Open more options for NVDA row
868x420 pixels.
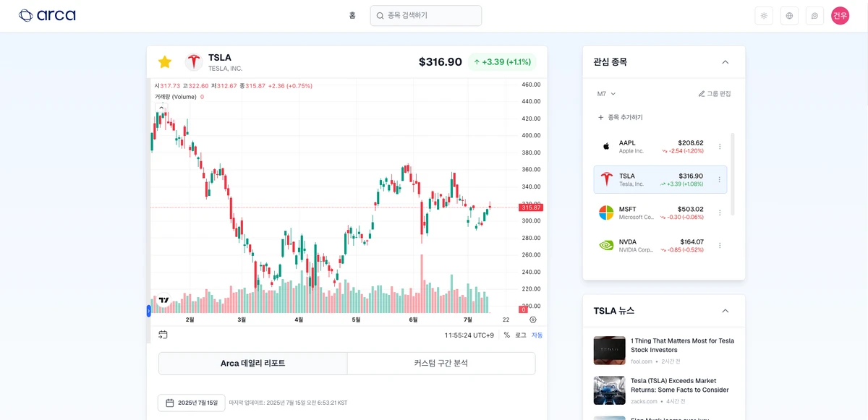(720, 246)
